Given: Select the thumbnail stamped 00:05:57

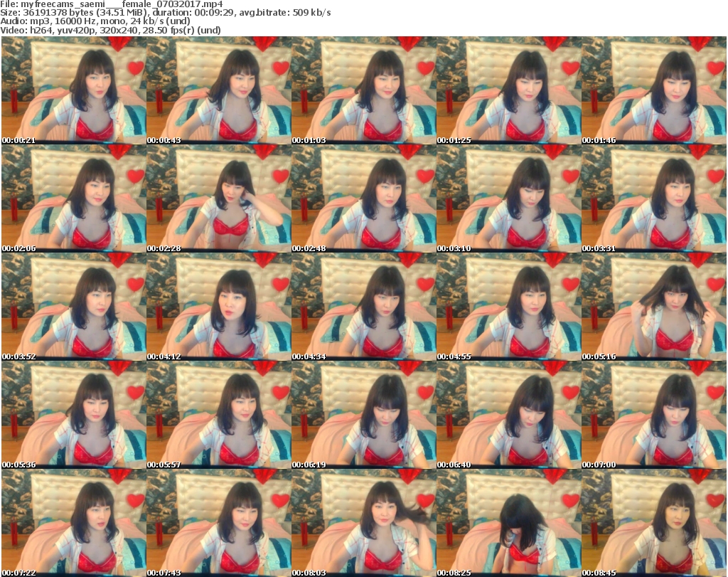Looking at the screenshot, I should click(x=219, y=415).
